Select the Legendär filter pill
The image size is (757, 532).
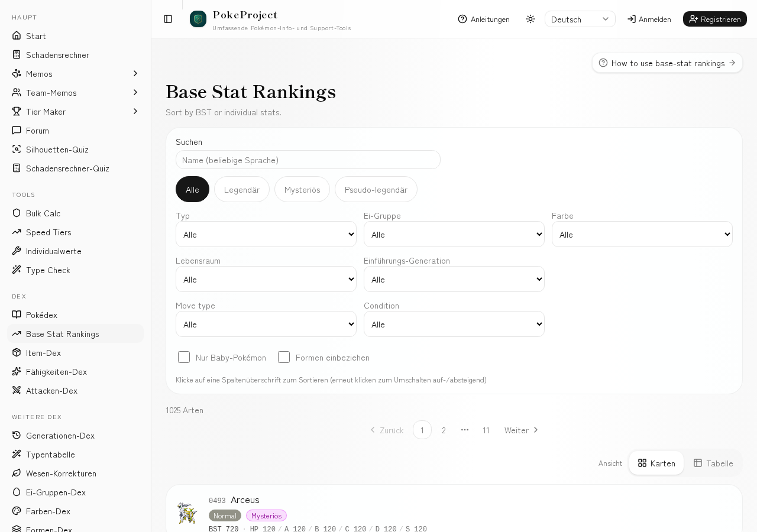tap(242, 189)
